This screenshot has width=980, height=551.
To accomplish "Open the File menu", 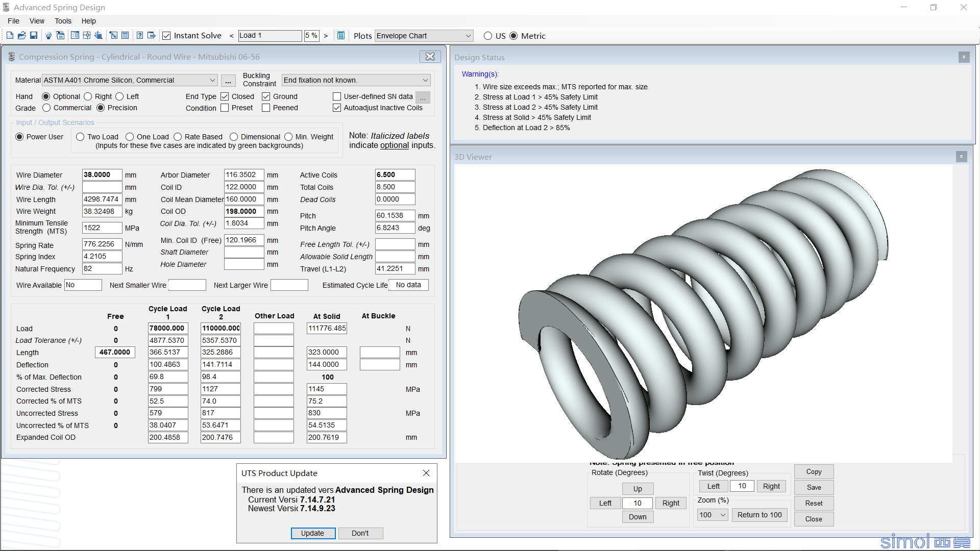I will click(x=14, y=21).
